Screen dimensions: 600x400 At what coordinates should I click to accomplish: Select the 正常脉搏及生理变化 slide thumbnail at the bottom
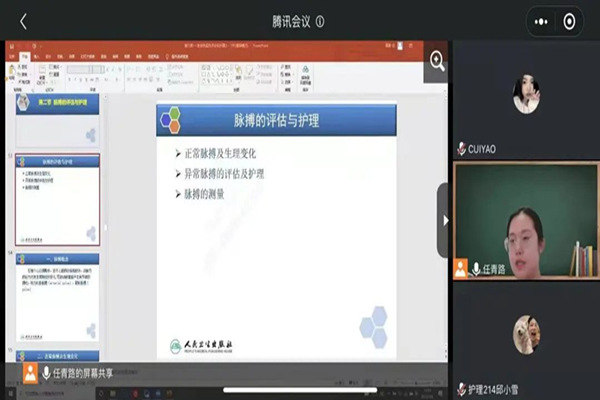point(57,356)
